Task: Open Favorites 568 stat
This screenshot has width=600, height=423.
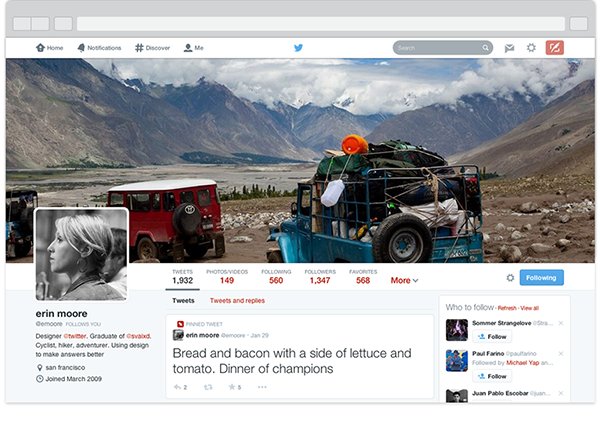Action: click(x=363, y=277)
